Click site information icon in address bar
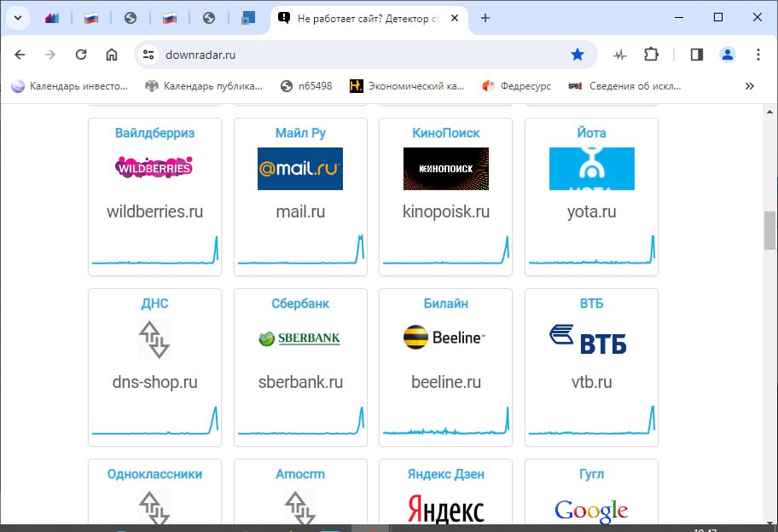The image size is (778, 532). 148,55
